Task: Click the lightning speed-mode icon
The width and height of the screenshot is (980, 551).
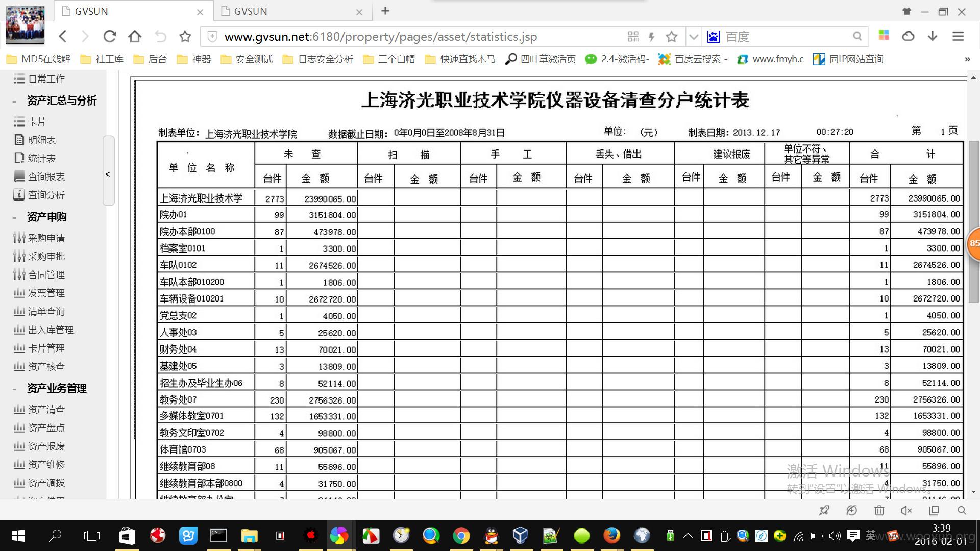Action: [651, 36]
